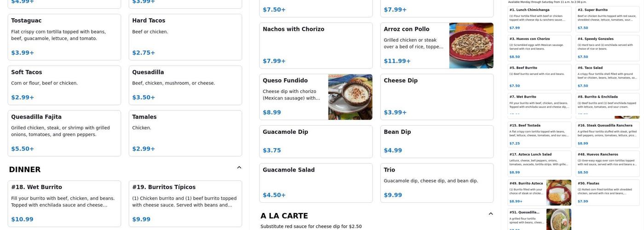The height and width of the screenshot is (230, 644).
Task: Open the Queso Fundido photo
Action: click(x=350, y=97)
